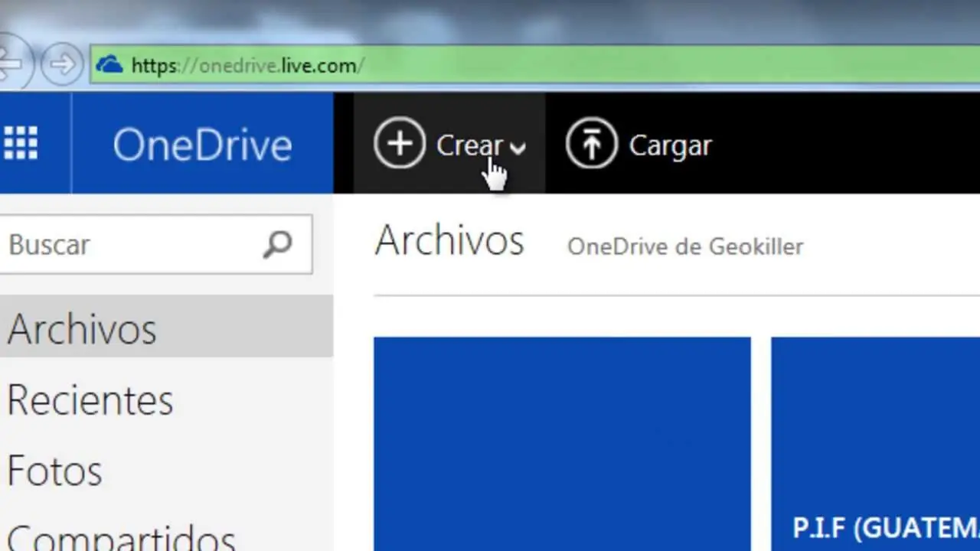Open Recientes in the sidebar
Image resolution: width=980 pixels, height=551 pixels.
click(90, 399)
